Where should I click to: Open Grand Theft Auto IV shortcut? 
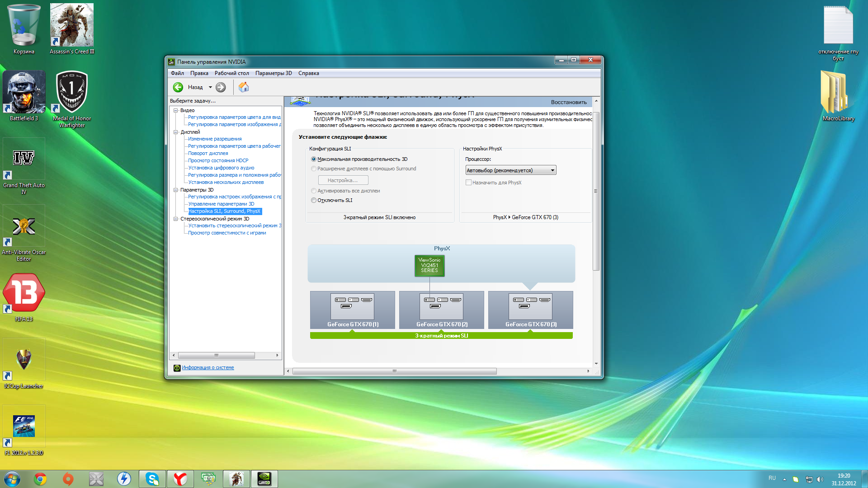[24, 166]
